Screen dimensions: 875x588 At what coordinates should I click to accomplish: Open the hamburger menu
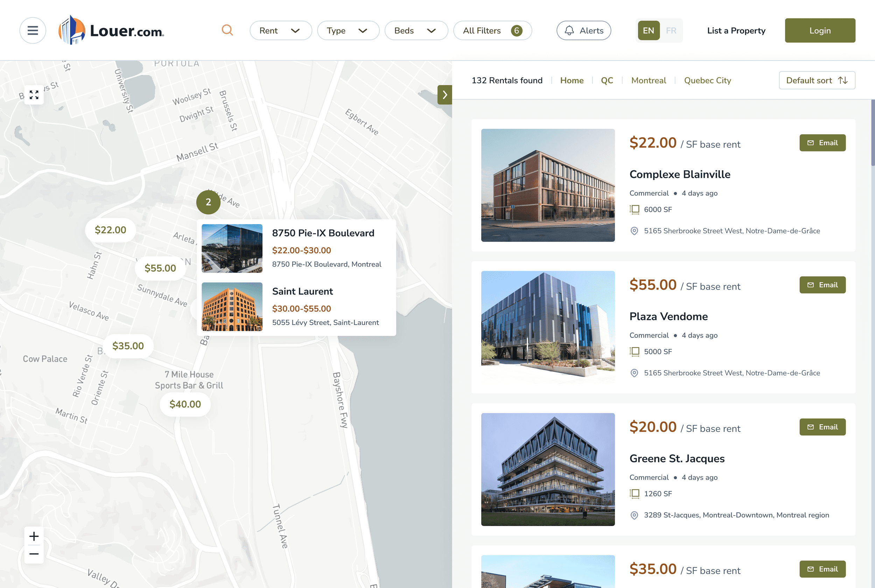pyautogui.click(x=33, y=30)
